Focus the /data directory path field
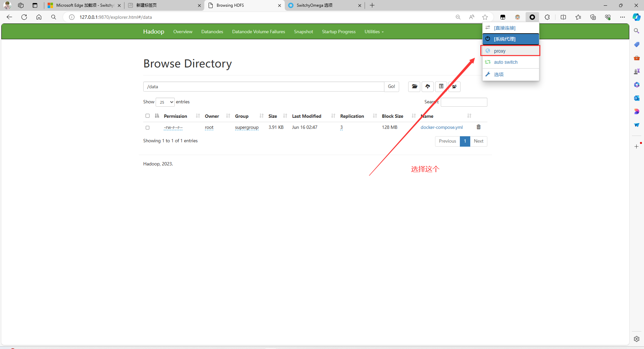This screenshot has width=644, height=349. (x=264, y=87)
